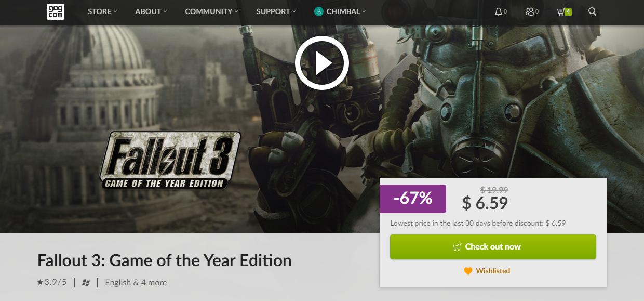Click the CHIMBAL user avatar icon
644x301 pixels.
click(319, 11)
